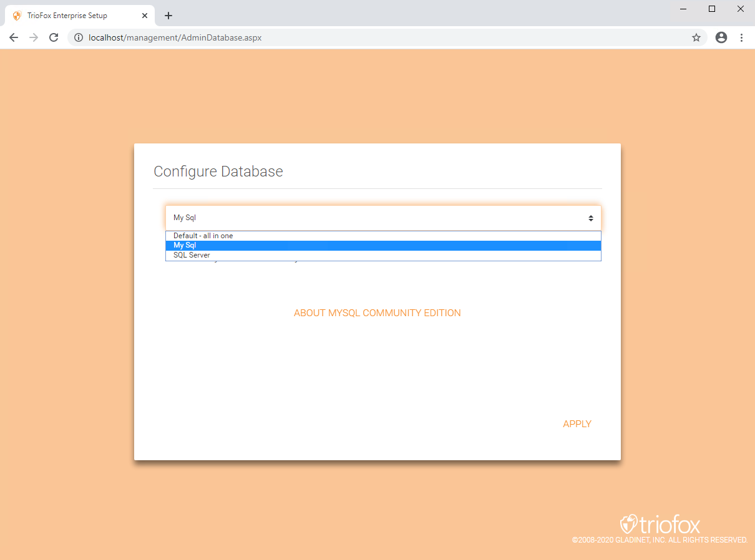The height and width of the screenshot is (560, 755).
Task: Choose "Default - all in one" option
Action: point(383,236)
